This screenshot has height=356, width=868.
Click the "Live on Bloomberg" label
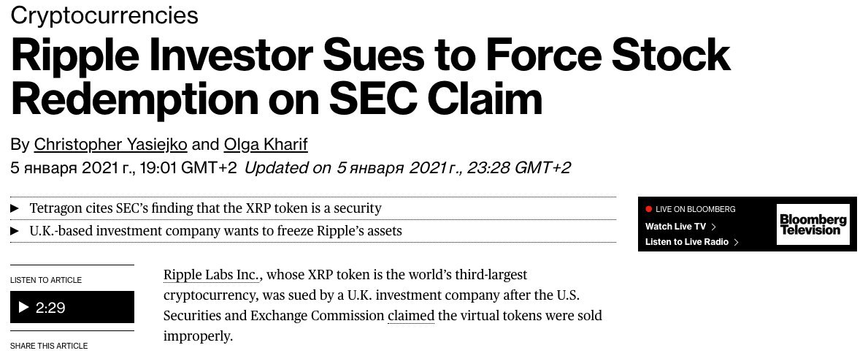(695, 209)
